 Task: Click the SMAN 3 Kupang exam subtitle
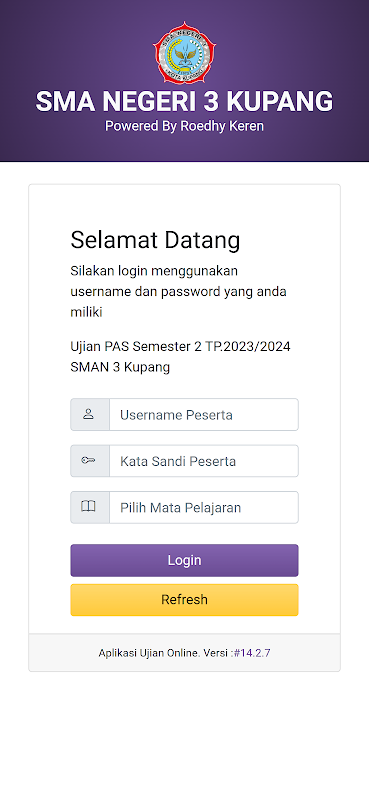pos(120,367)
